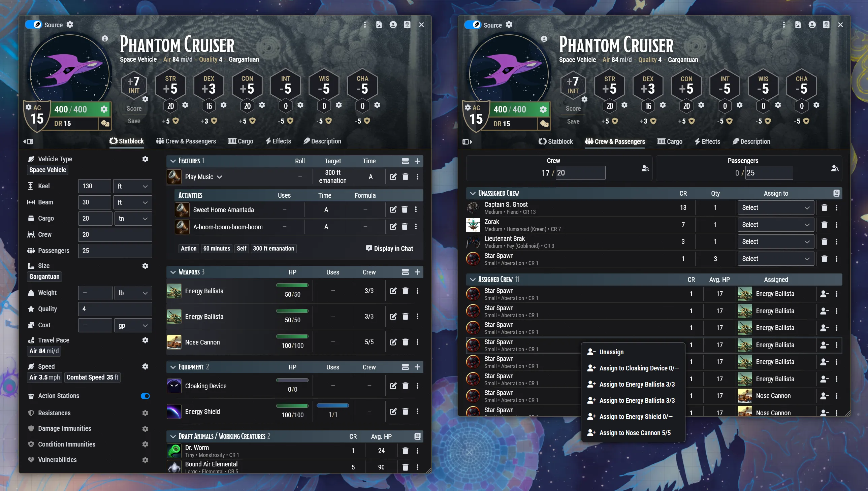Viewport: 868px width, 491px height.
Task: Open Assign to dropdown for Lieutenant Brak
Action: pyautogui.click(x=776, y=241)
